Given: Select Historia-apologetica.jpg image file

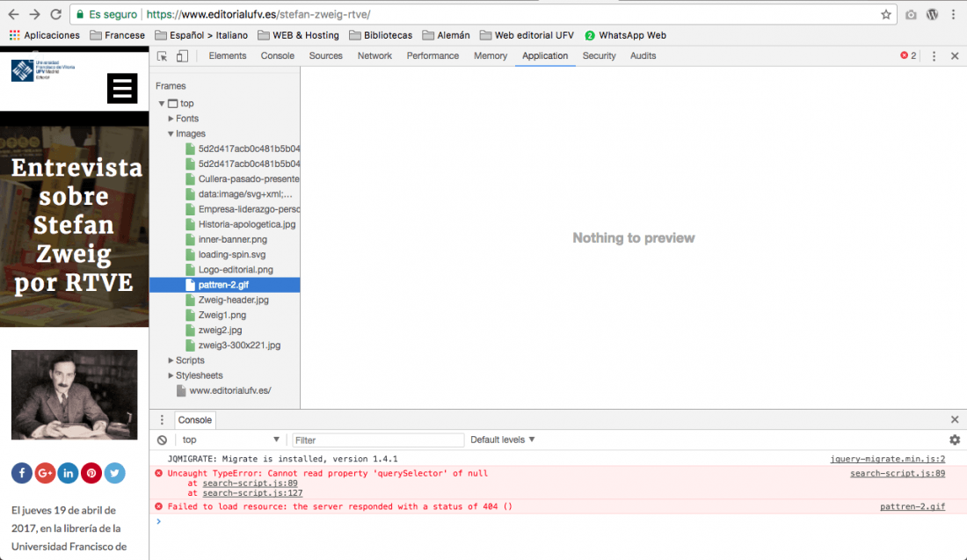Looking at the screenshot, I should click(247, 224).
